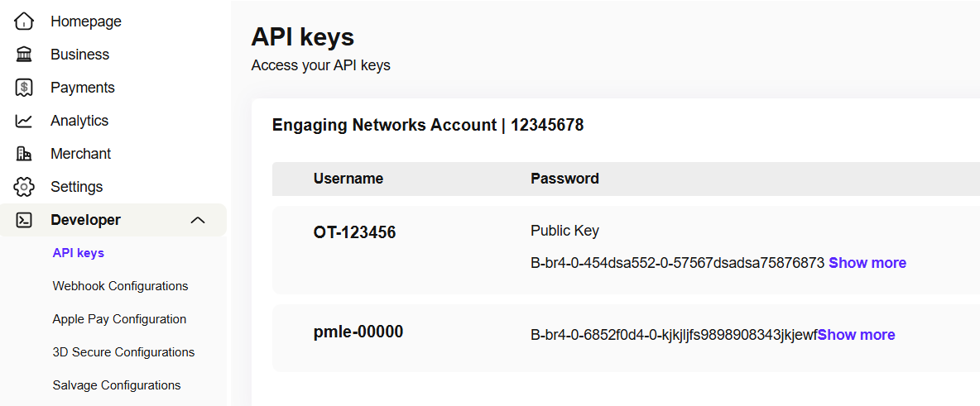Show more of OT-123456 public key
Image resolution: width=980 pixels, height=406 pixels.
click(867, 263)
